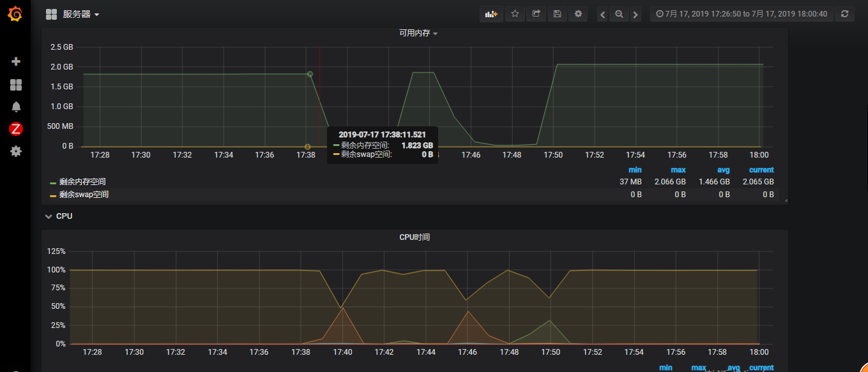
Task: Open the dashboard settings gear in toolbar
Action: [x=577, y=13]
